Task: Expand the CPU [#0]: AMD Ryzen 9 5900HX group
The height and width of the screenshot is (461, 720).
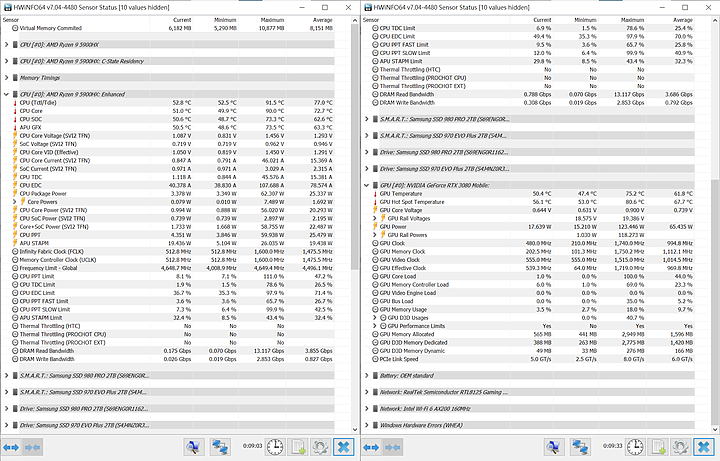Action: 6,45
